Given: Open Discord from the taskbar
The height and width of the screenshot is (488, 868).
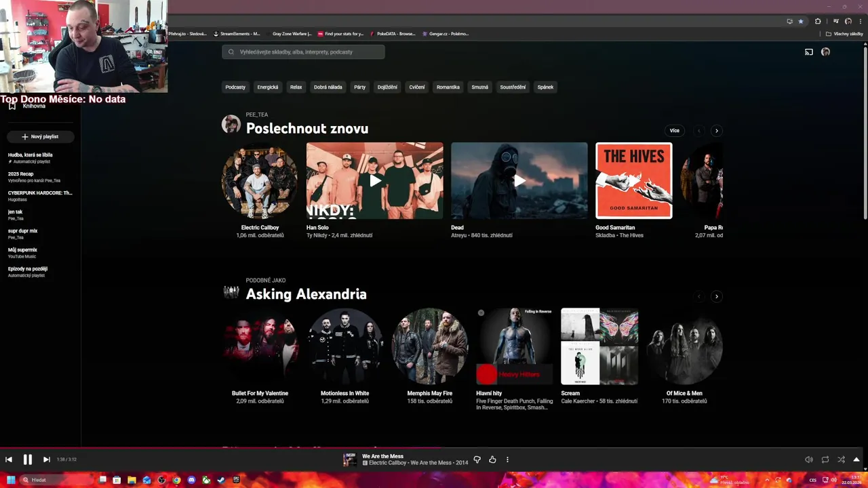Looking at the screenshot, I should point(191,480).
